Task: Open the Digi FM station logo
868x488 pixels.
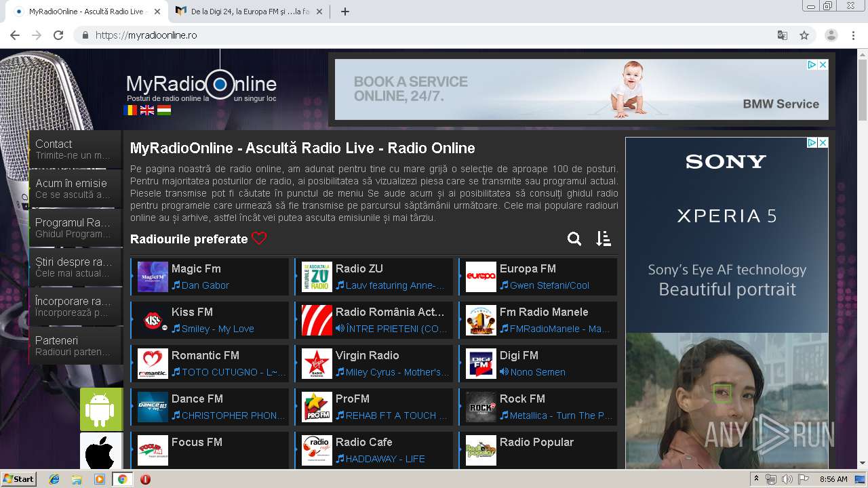Action: pos(481,363)
